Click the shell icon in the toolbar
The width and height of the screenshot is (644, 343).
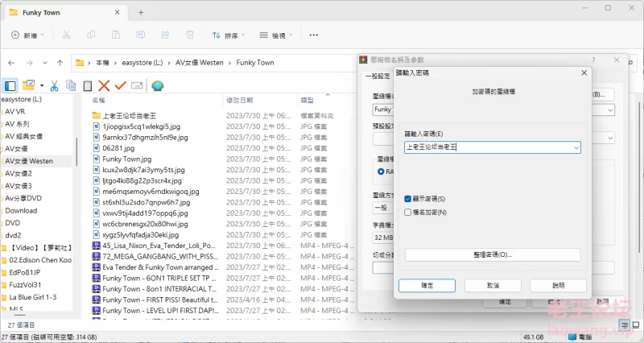tap(158, 85)
